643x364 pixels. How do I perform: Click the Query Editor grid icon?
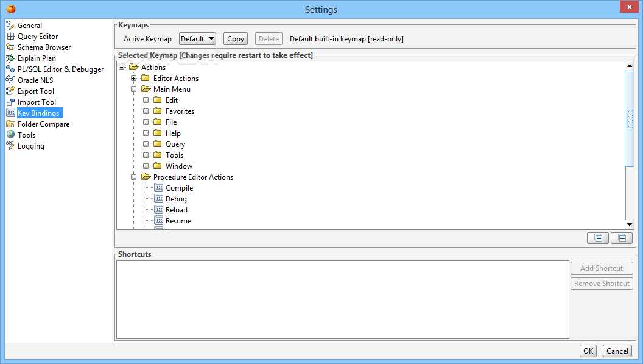(11, 36)
